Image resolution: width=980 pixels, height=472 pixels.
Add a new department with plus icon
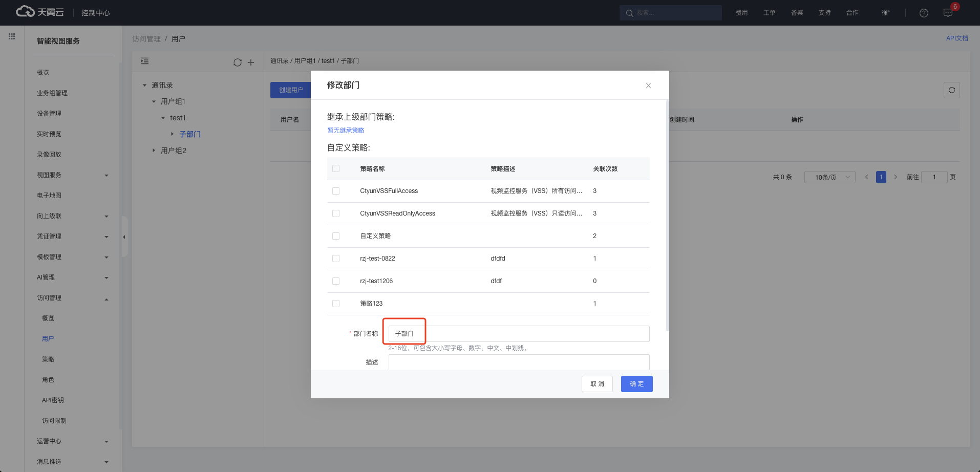pos(251,62)
